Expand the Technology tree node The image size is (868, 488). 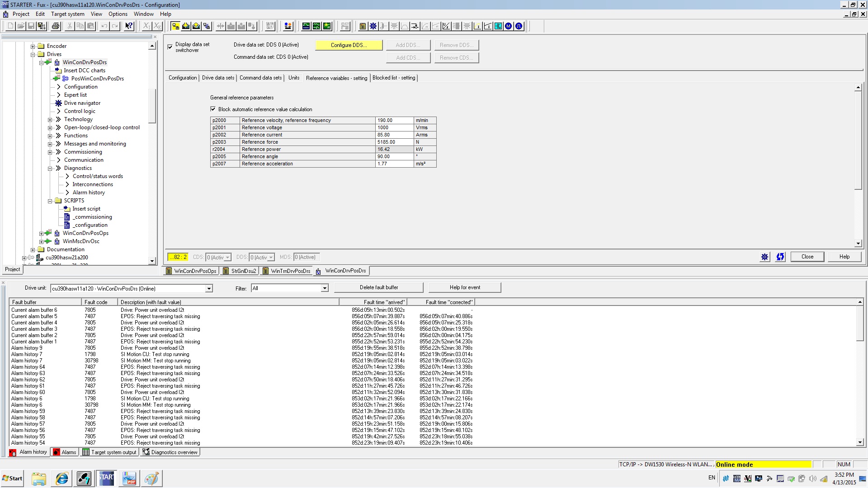[50, 120]
